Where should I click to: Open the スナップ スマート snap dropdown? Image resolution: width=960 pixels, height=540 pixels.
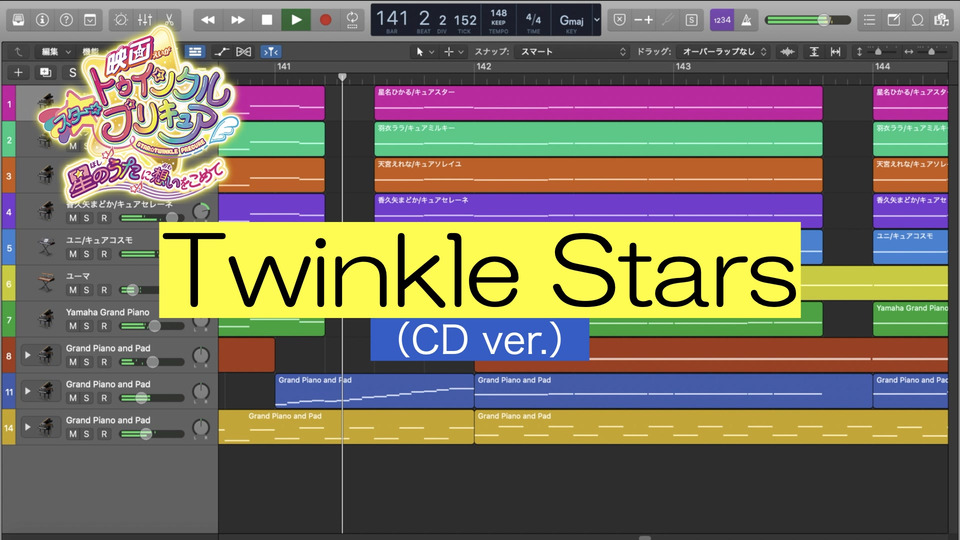pyautogui.click(x=571, y=52)
